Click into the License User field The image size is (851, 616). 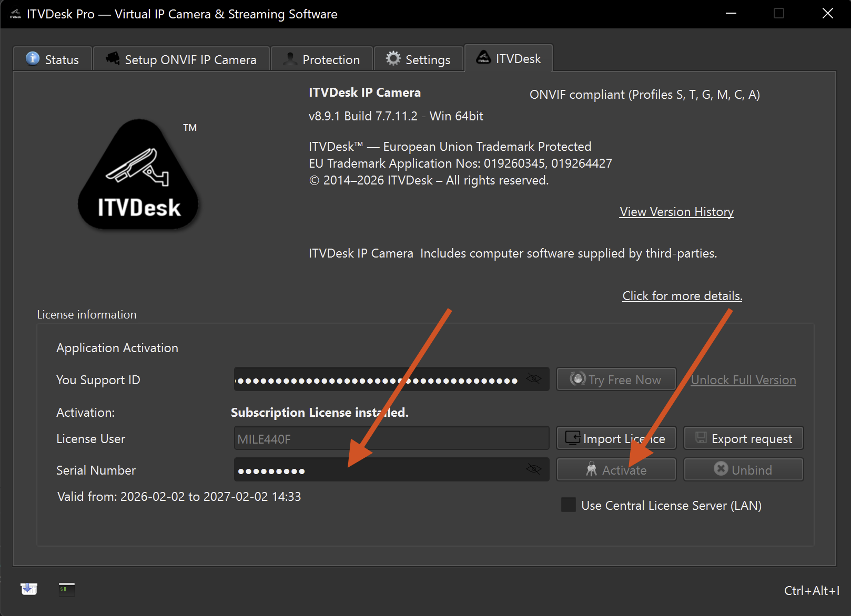click(391, 439)
